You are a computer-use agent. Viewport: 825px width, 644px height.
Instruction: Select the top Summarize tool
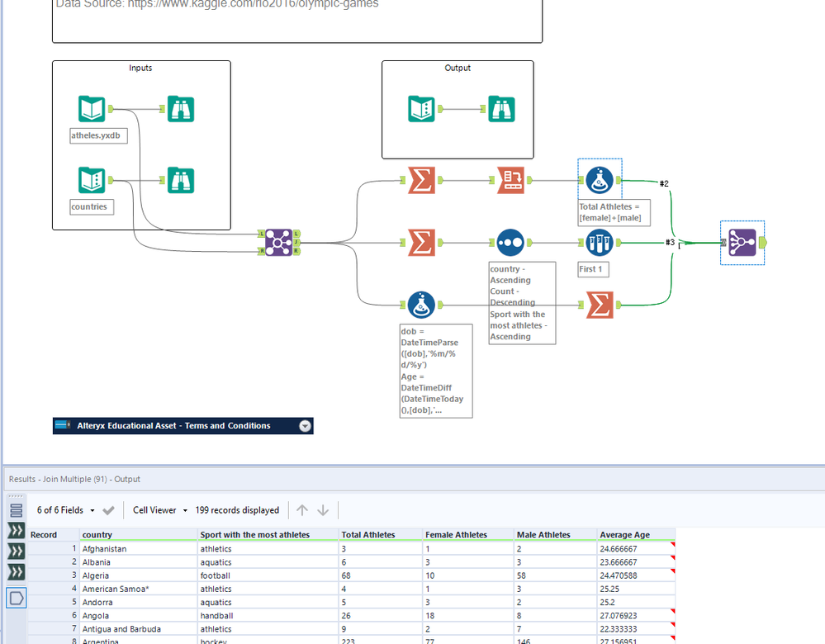[421, 181]
